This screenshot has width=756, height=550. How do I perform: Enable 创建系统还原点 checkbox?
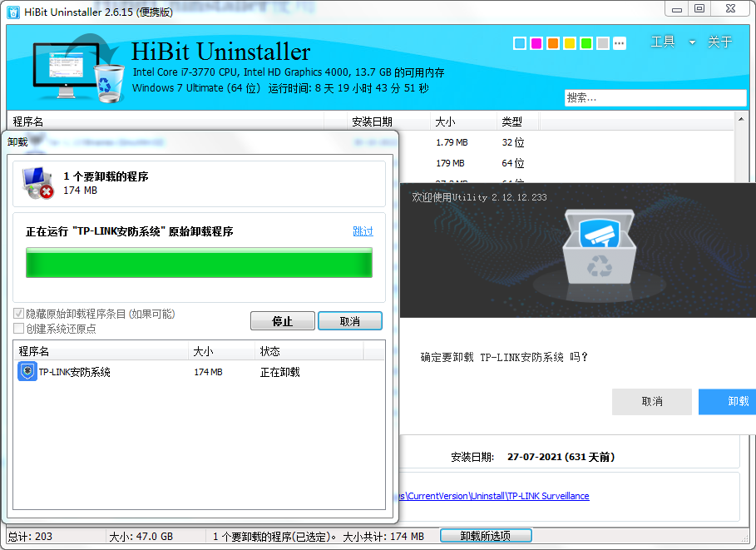(x=18, y=329)
